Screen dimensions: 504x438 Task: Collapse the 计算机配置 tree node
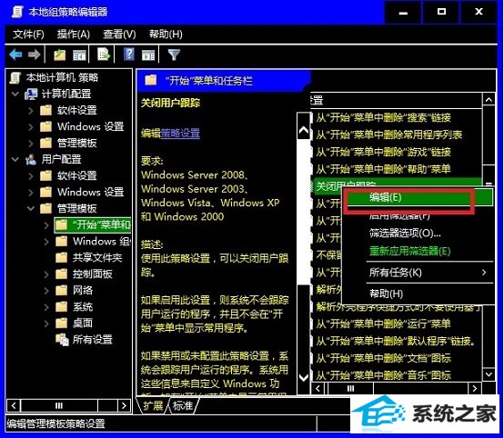(x=15, y=94)
